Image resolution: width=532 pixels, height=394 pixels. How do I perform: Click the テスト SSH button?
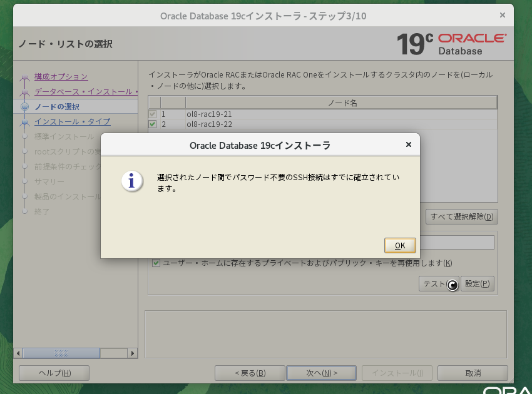click(439, 283)
